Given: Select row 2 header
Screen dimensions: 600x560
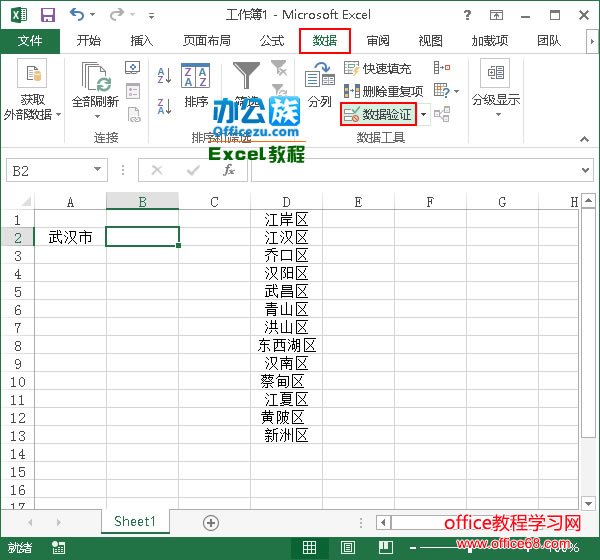Looking at the screenshot, I should click(x=18, y=237).
